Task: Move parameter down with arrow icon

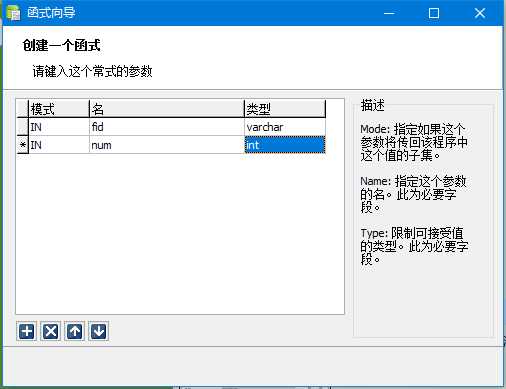Action: 99,331
